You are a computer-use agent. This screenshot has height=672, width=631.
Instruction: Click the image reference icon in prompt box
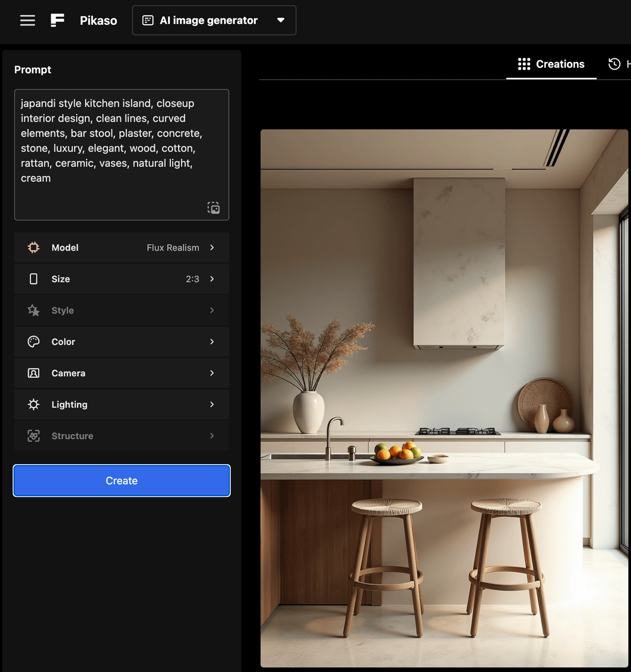[x=213, y=208]
